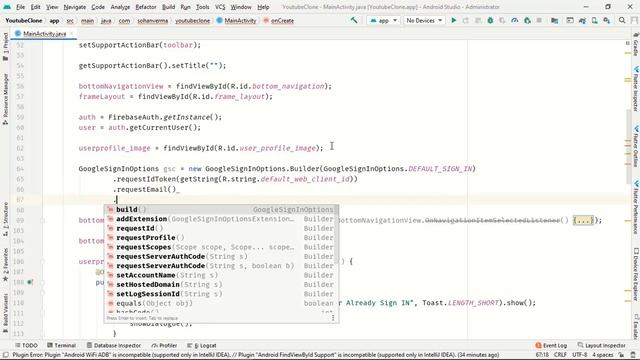Toggle the Flutter Outline side panel
Screen dimensions: 640x360
636,146
